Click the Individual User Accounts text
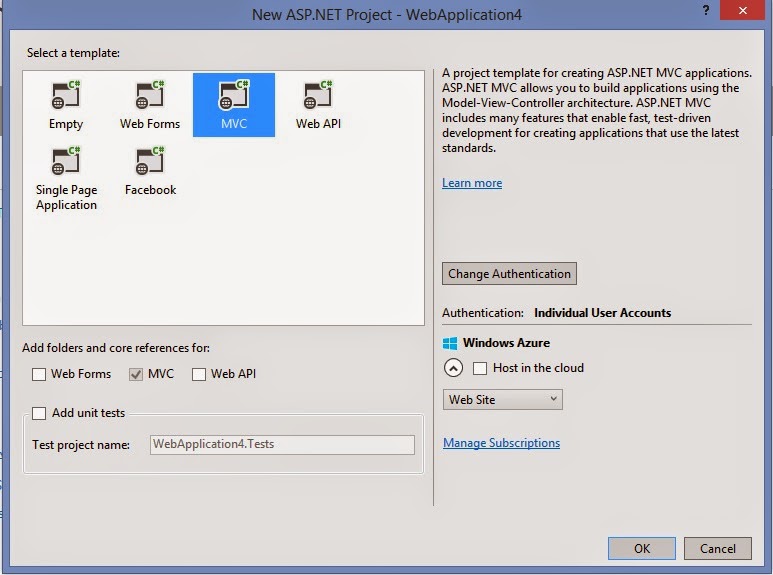This screenshot has width=773, height=575. [x=602, y=313]
